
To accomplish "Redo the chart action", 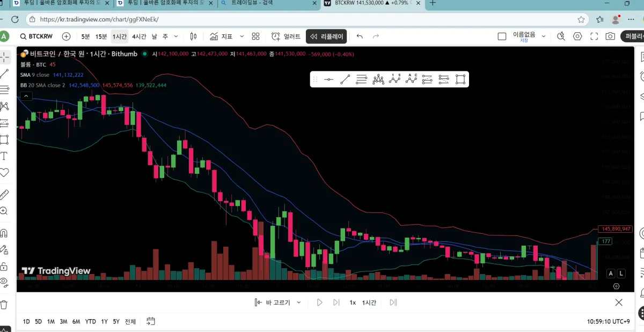I will [376, 36].
